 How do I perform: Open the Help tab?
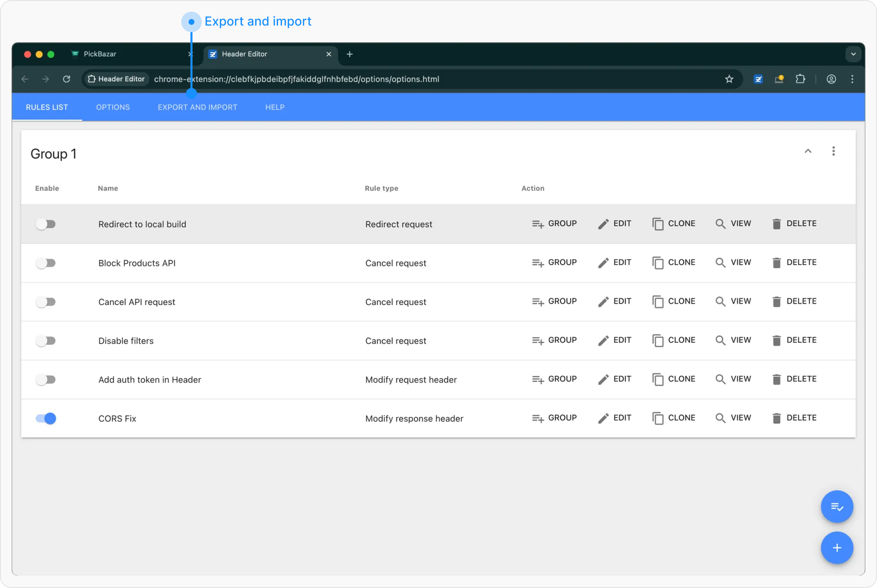click(x=274, y=107)
